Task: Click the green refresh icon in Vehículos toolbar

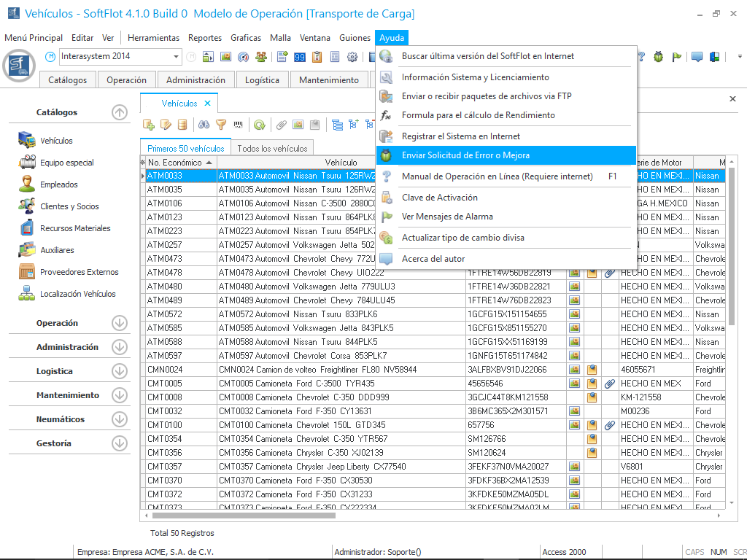Action: click(x=259, y=125)
